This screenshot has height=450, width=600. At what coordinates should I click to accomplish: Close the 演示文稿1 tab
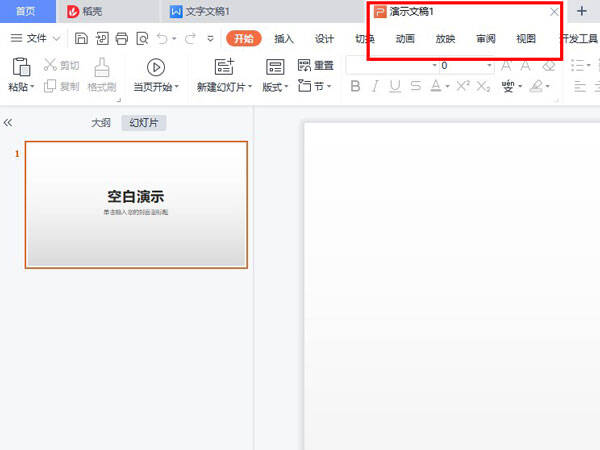tap(554, 12)
